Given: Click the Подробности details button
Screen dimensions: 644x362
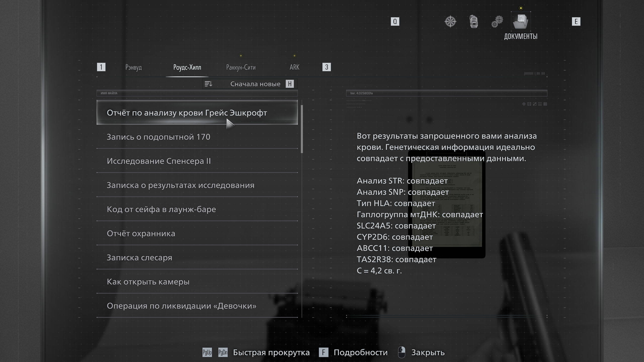Looking at the screenshot, I should coord(360,352).
